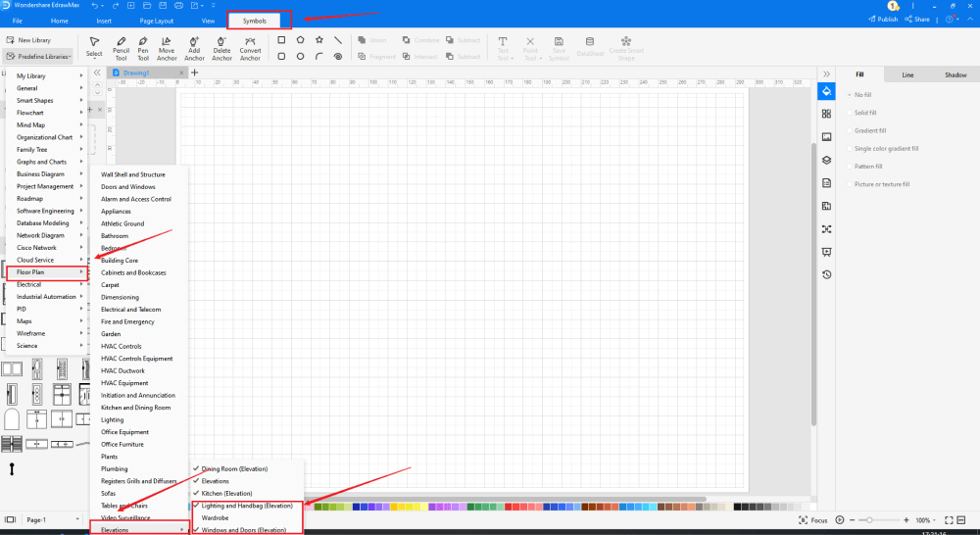This screenshot has height=535, width=980.
Task: Add a new drawing tab with plus
Action: tap(194, 73)
